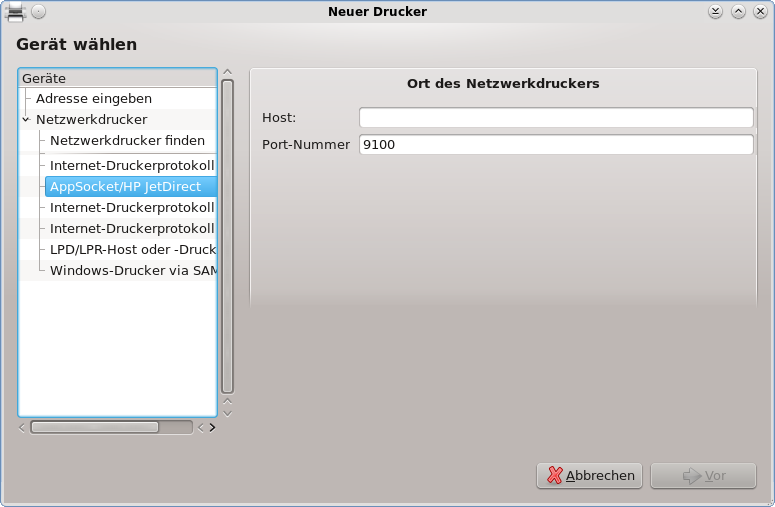Viewport: 775px width, 507px height.
Task: Select LPD/LPR-Host oder -Drucker entry
Action: point(133,250)
